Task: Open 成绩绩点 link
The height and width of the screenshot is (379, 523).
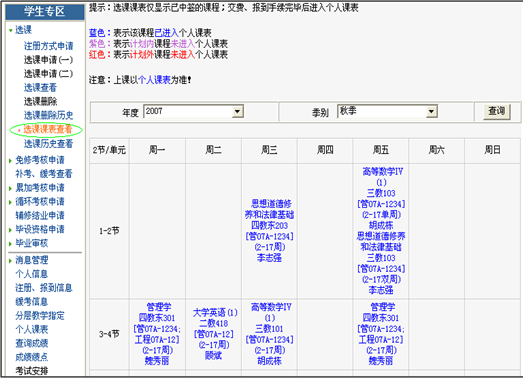Action: tap(32, 357)
